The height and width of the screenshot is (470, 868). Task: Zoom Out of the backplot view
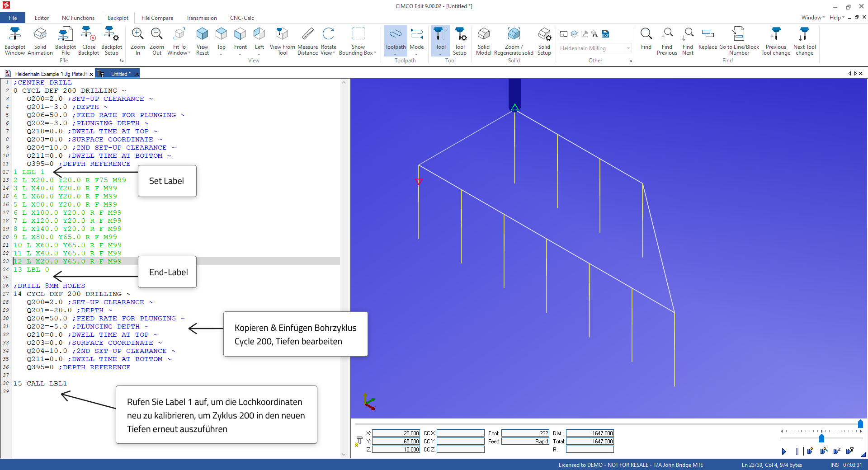(x=157, y=41)
